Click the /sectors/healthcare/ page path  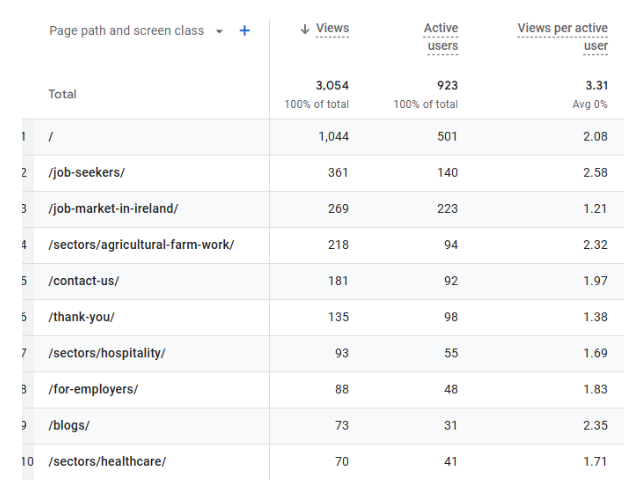(x=107, y=461)
